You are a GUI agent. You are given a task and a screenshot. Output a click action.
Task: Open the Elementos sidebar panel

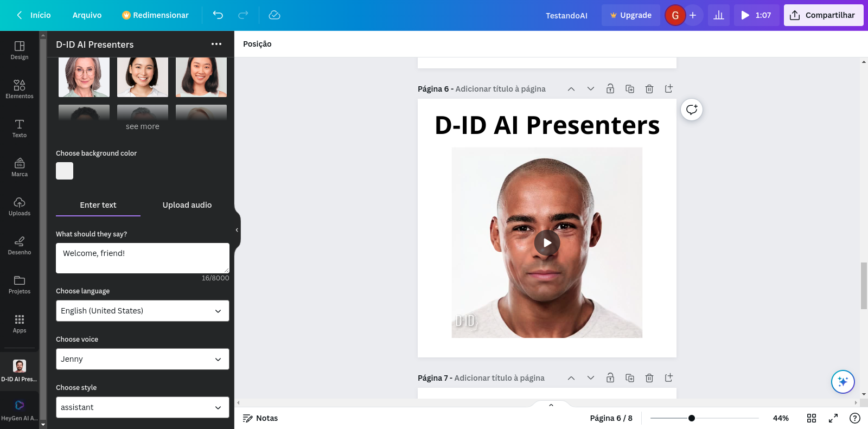(x=20, y=89)
